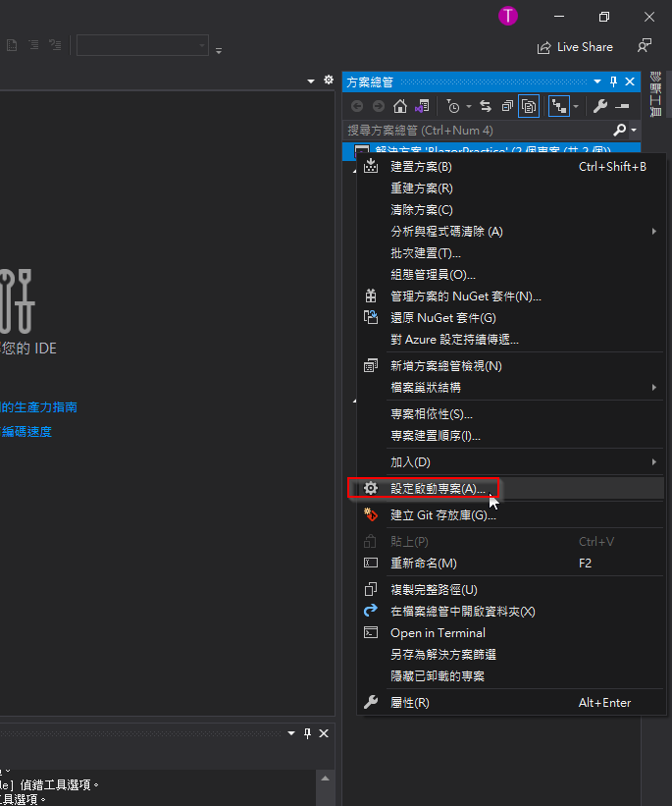Close the bottom output panel
672x806 pixels.
pyautogui.click(x=324, y=733)
